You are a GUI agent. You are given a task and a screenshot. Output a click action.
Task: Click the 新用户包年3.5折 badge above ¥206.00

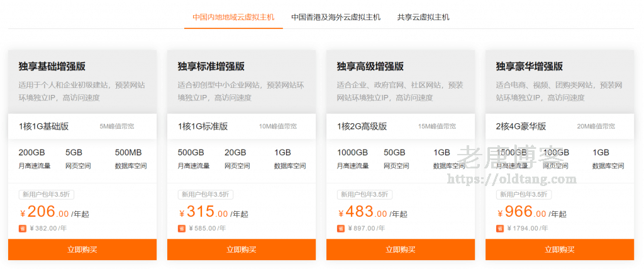pos(45,194)
